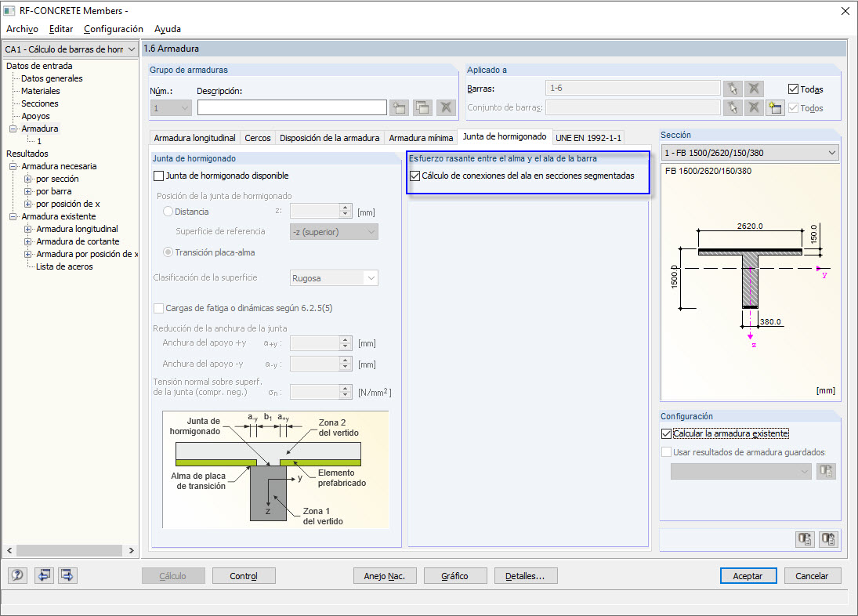The width and height of the screenshot is (858, 616).
Task: Open the Editar menu
Action: [61, 29]
